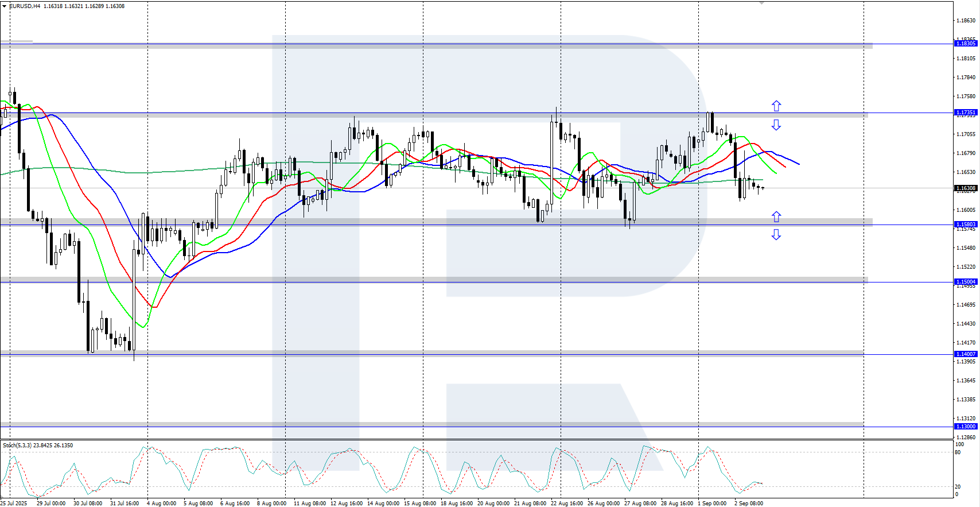Select the 1.14007 price level label
This screenshot has height=507, width=980.
(965, 354)
